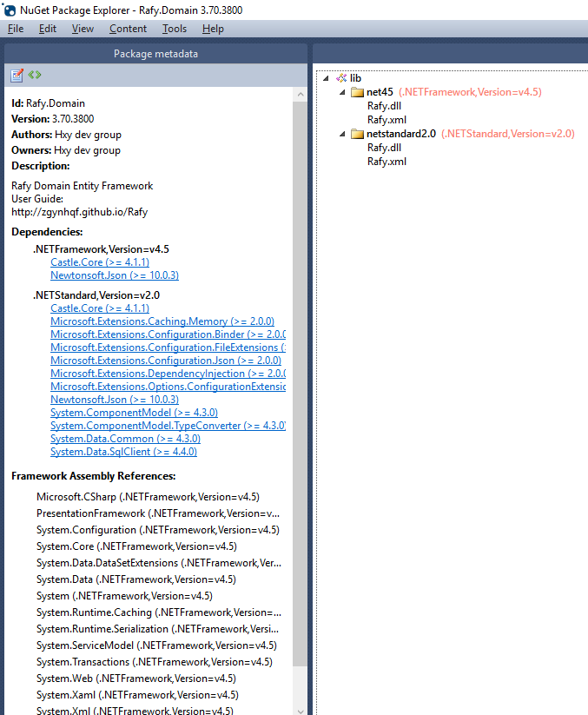Open System.Data.SqlClient dependency link

[x=123, y=452]
